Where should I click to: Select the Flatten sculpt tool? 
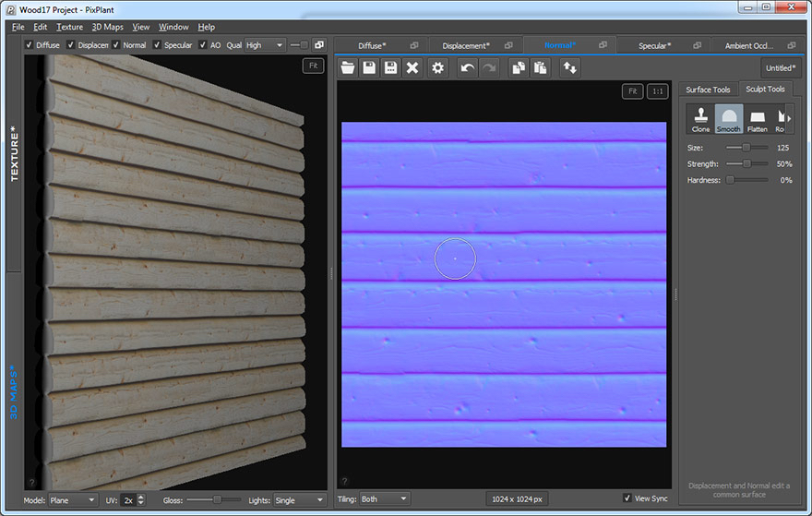[758, 119]
